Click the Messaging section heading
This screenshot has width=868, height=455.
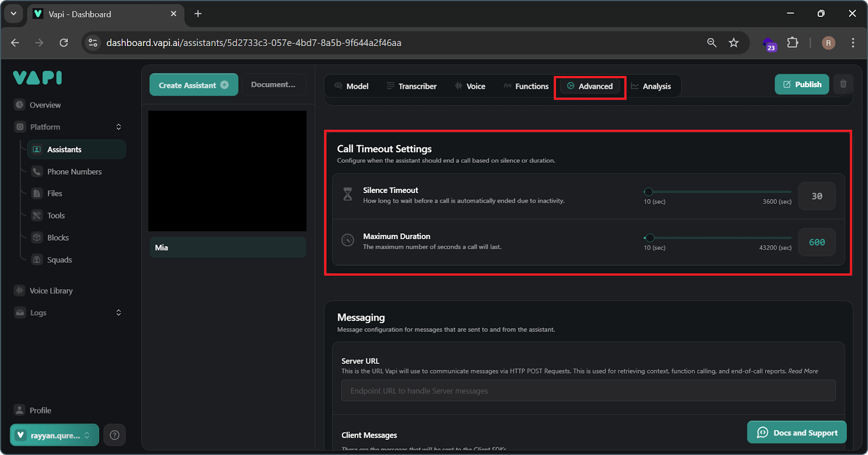[361, 317]
